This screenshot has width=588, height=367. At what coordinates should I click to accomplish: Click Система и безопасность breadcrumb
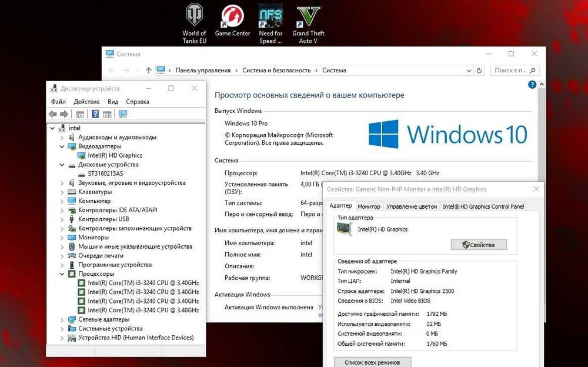pyautogui.click(x=276, y=70)
